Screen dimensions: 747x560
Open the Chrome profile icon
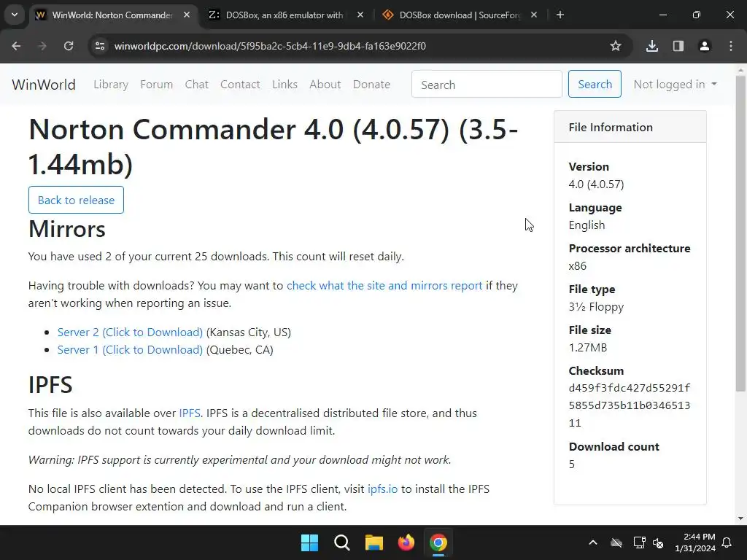tap(704, 46)
